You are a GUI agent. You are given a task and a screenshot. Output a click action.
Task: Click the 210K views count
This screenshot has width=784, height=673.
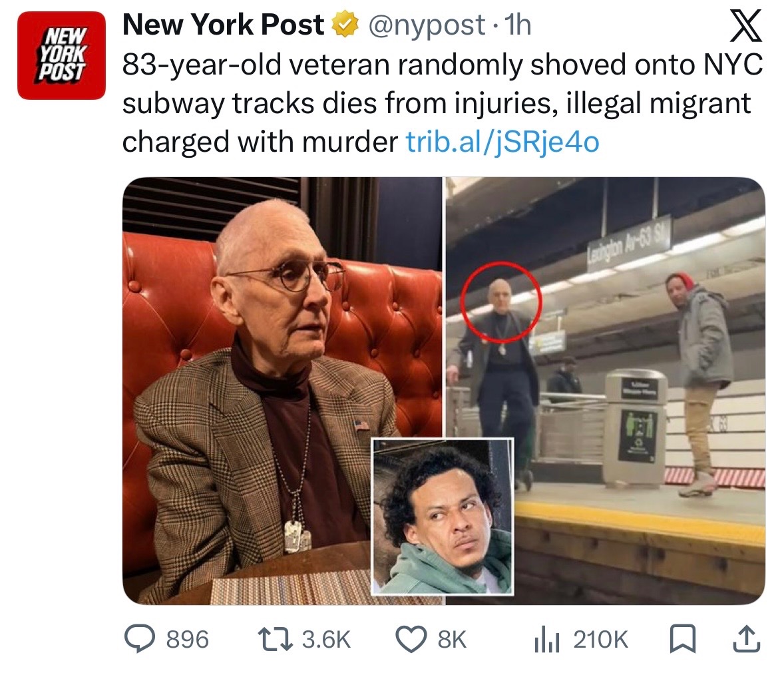pos(600,640)
